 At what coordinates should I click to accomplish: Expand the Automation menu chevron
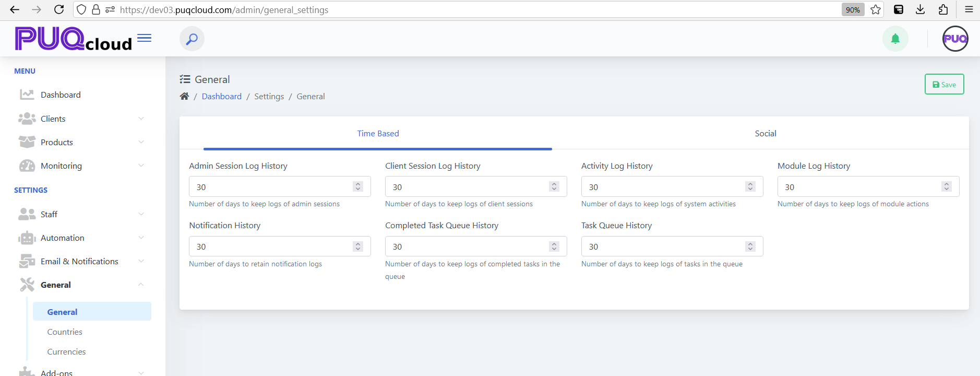point(141,238)
